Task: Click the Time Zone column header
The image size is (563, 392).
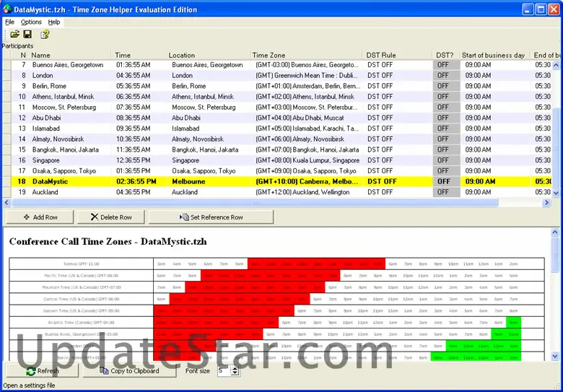Action: (x=306, y=55)
